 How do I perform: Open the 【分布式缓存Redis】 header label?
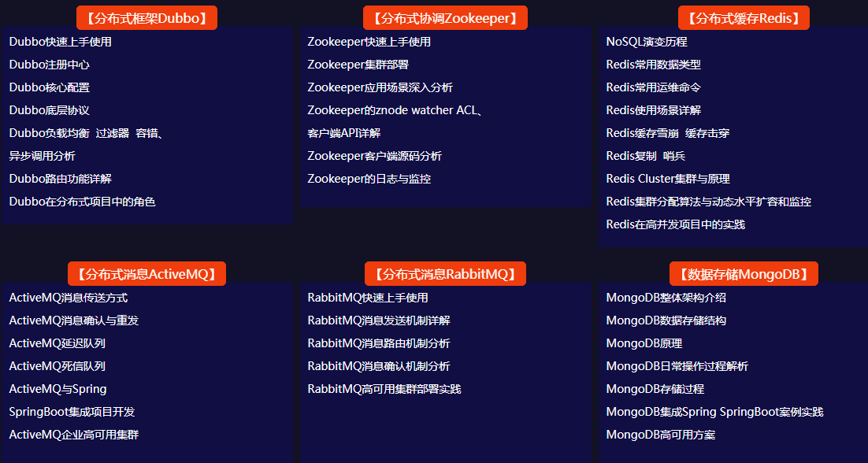744,18
